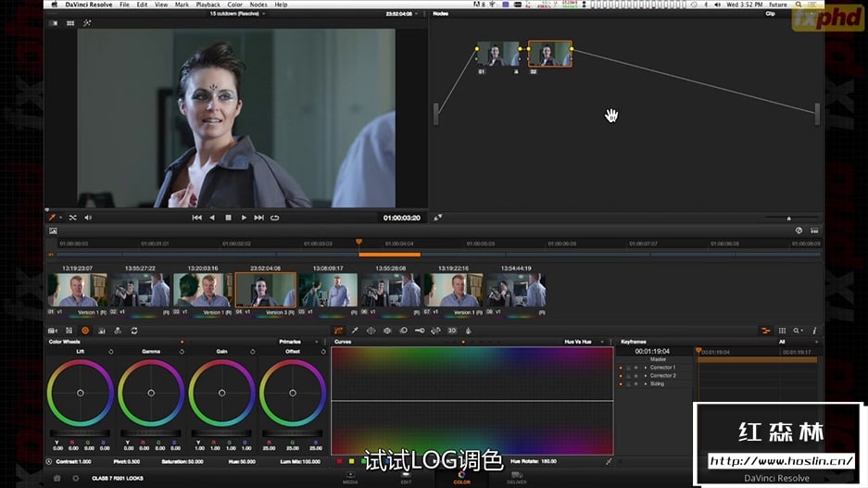Expand the Corrector 1 keyframe track

646,368
